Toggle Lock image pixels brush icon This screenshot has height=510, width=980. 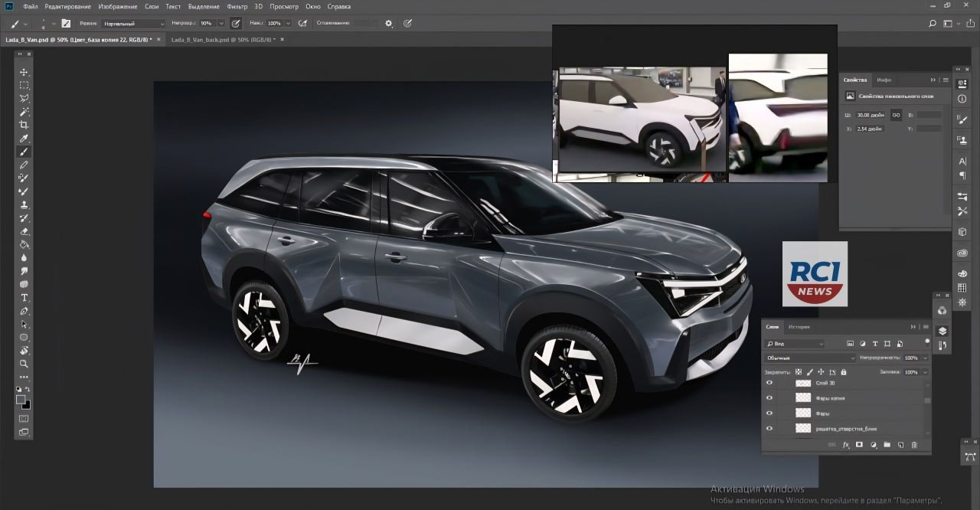pyautogui.click(x=810, y=371)
